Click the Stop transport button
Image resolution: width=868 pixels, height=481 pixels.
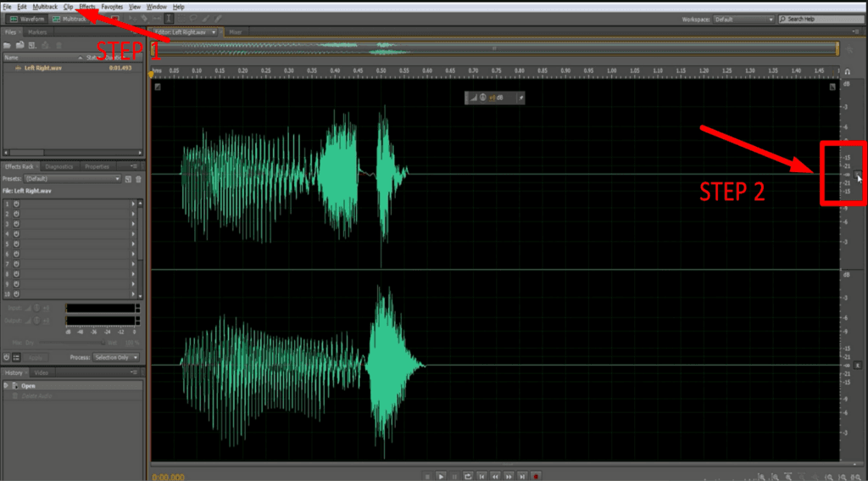point(427,476)
